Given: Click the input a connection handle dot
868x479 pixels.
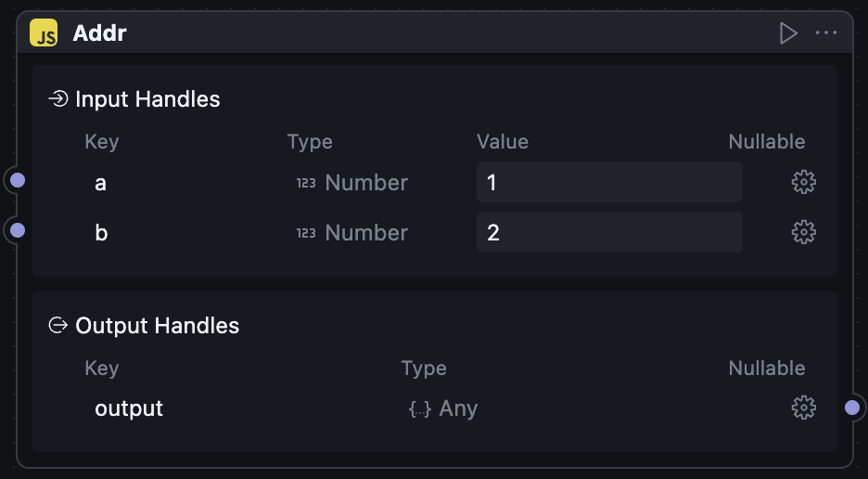Looking at the screenshot, I should 17,180.
